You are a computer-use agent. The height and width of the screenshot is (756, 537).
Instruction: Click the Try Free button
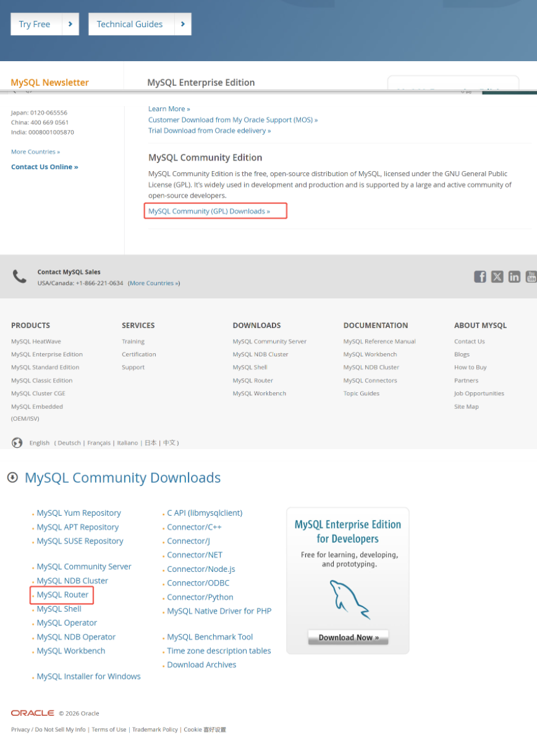tap(44, 24)
